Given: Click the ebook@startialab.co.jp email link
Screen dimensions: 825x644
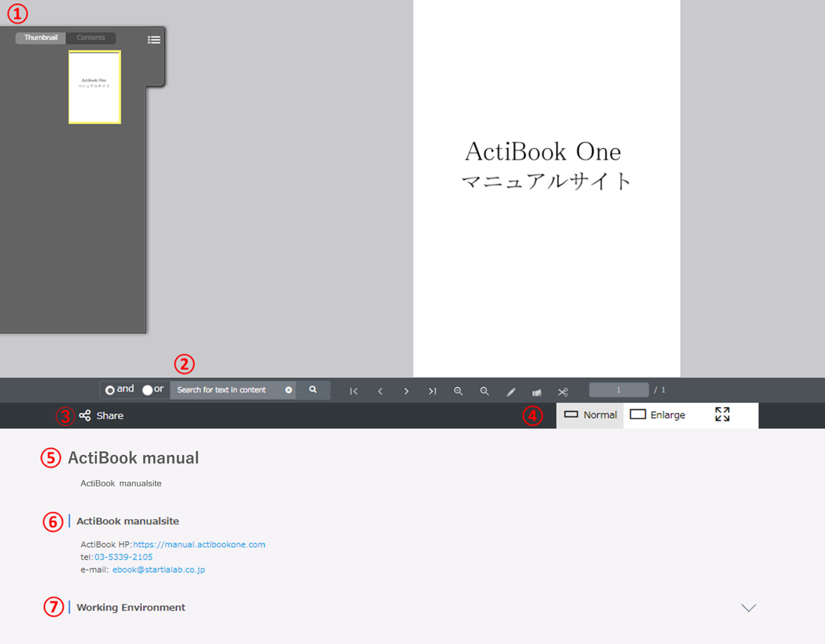Looking at the screenshot, I should pyautogui.click(x=159, y=570).
